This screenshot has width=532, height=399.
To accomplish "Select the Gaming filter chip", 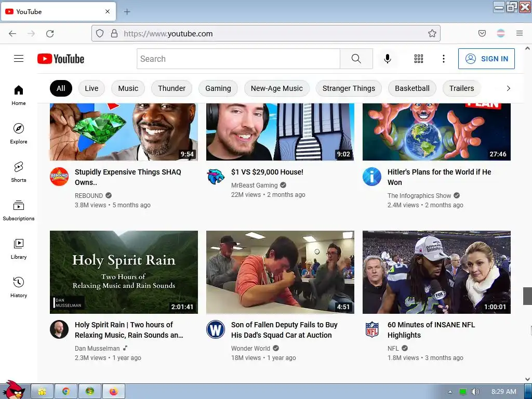I will [x=218, y=88].
